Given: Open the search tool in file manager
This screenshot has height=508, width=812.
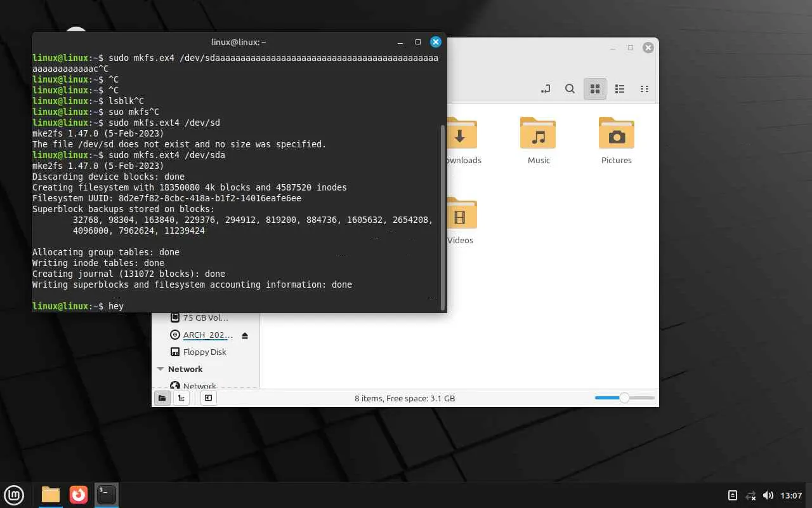Looking at the screenshot, I should (570, 89).
